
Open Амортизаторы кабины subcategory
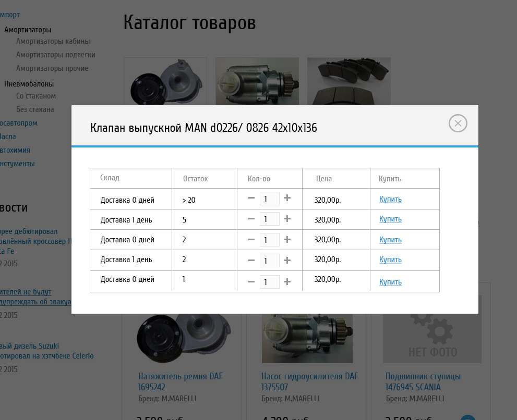(x=53, y=41)
